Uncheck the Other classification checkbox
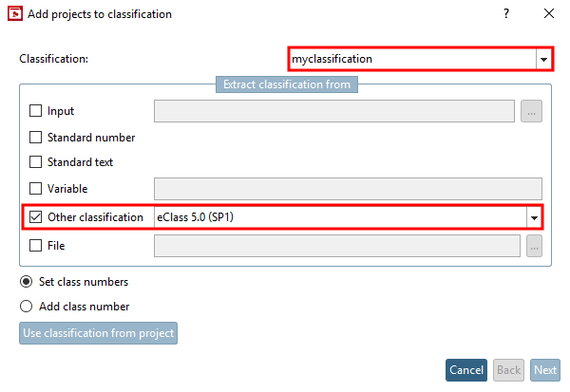 (36, 217)
